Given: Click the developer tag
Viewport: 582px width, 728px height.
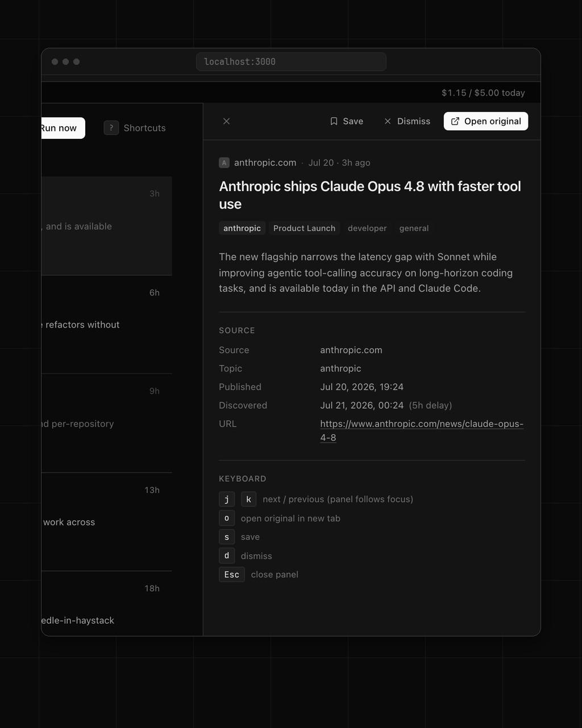Looking at the screenshot, I should pos(367,228).
